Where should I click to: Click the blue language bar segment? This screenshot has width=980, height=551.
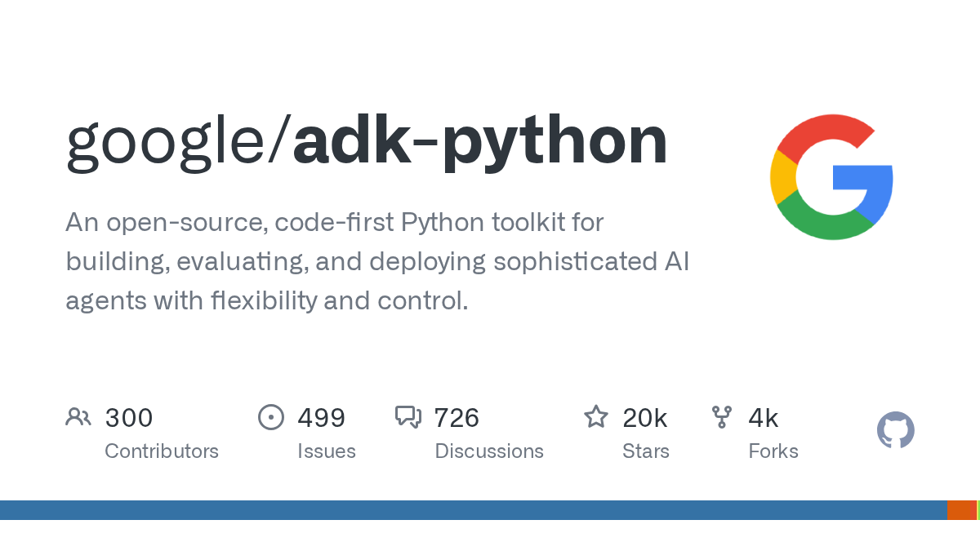(x=474, y=510)
